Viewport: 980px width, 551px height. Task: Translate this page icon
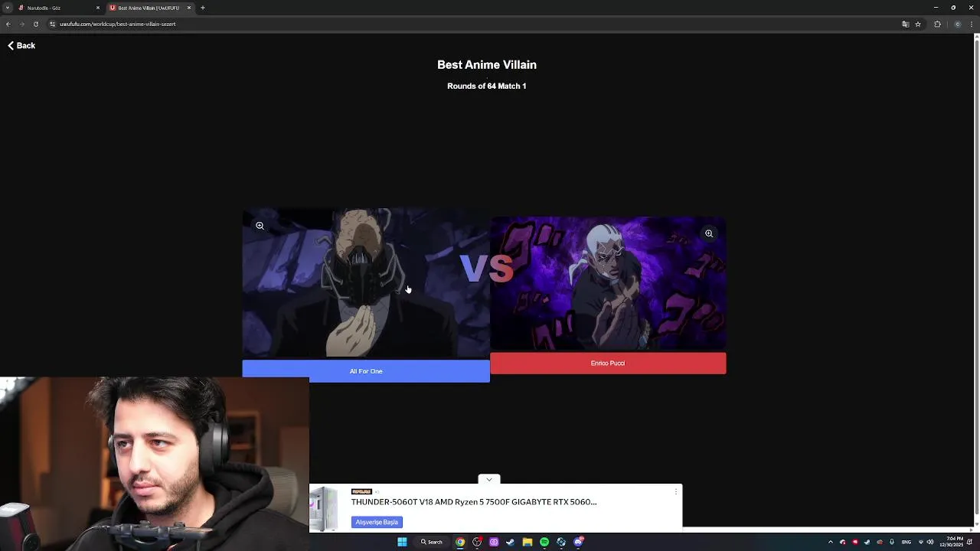click(905, 24)
